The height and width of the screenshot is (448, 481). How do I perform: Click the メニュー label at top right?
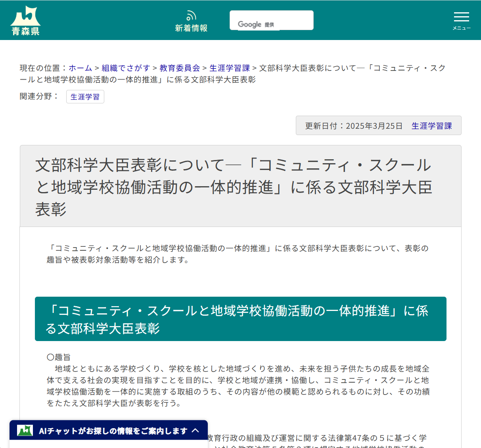(x=461, y=29)
